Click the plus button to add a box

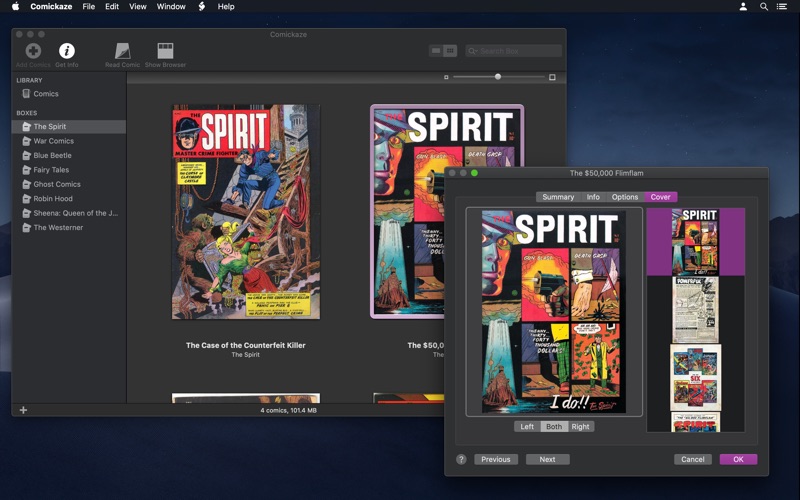point(23,410)
